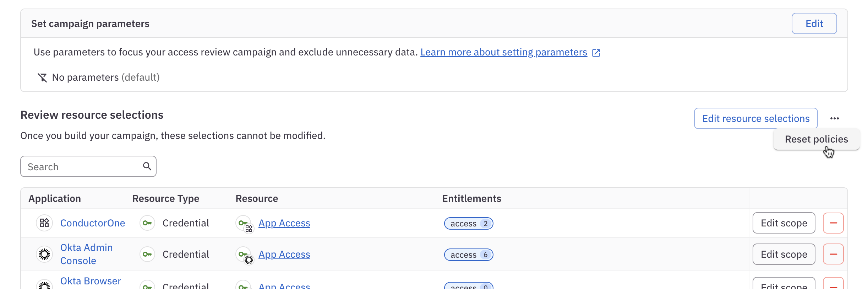This screenshot has height=289, width=868.
Task: Remove ConductorOne row with red minus button
Action: tap(833, 223)
